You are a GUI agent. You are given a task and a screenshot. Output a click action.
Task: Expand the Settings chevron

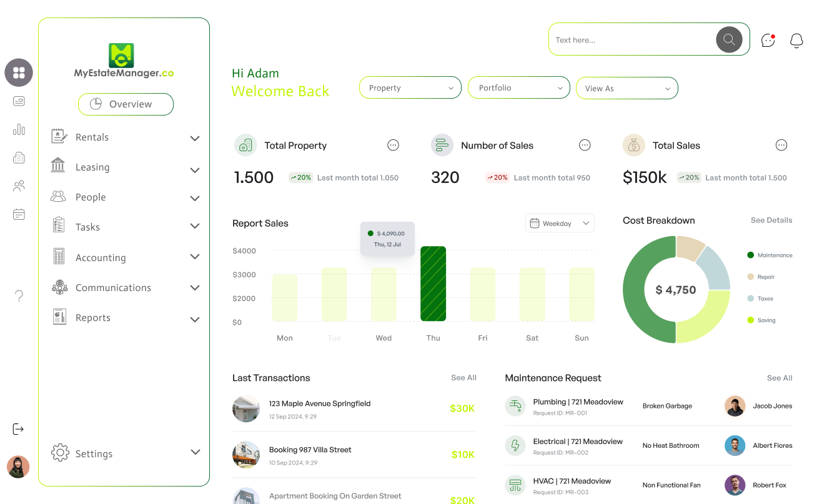click(x=195, y=452)
